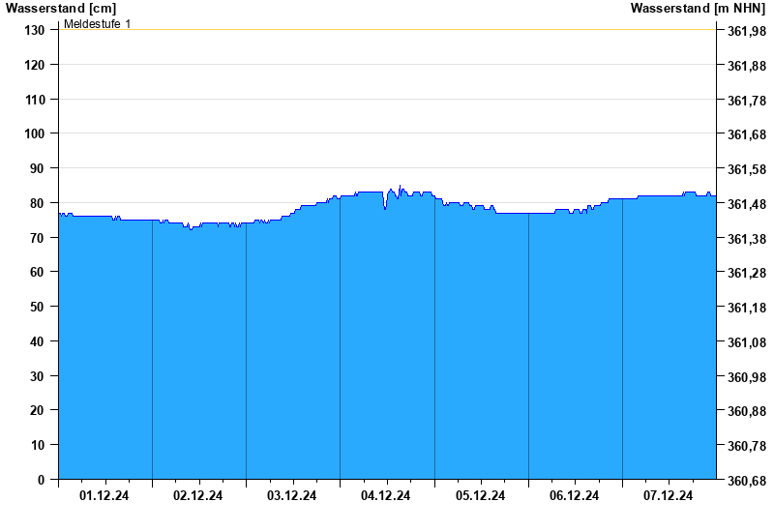Select the 06.12.24 date label
The height and width of the screenshot is (532, 774).
[575, 496]
